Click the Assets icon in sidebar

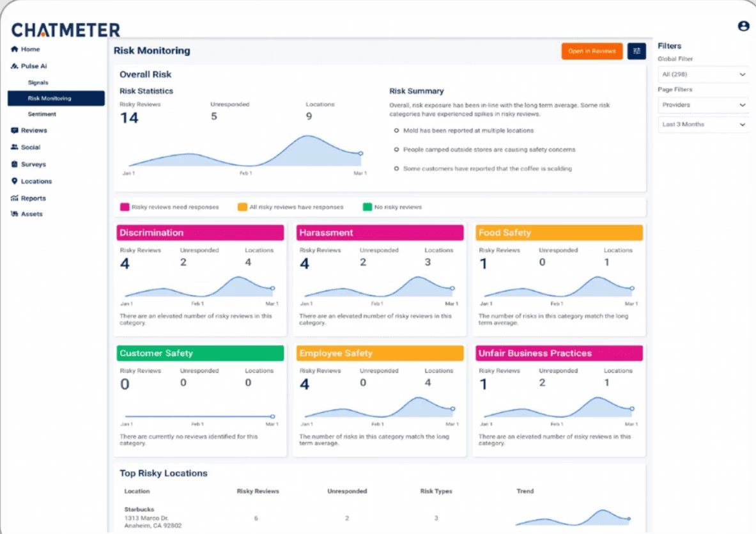pos(15,214)
